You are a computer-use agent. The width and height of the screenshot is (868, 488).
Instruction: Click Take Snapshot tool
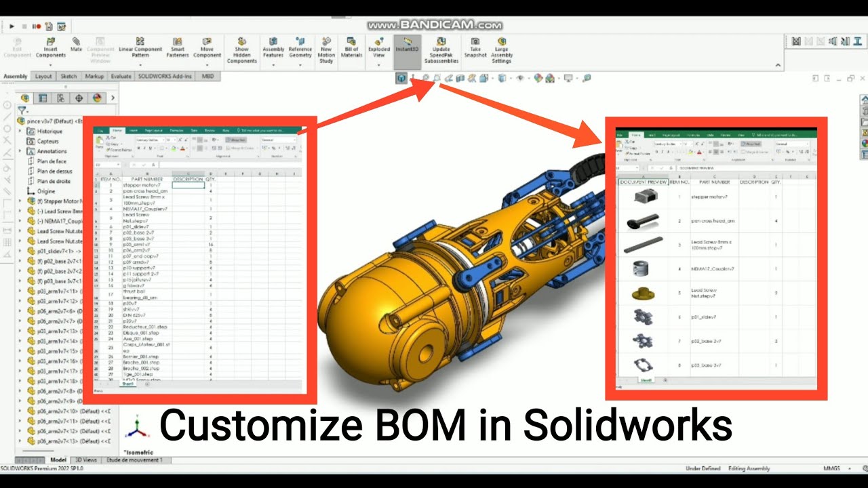[475, 47]
